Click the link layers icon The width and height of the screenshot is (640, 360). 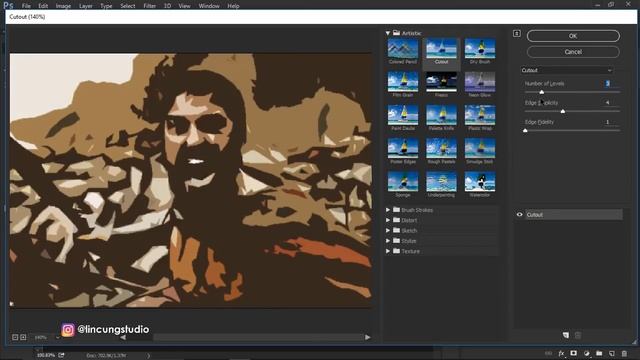pyautogui.click(x=549, y=353)
